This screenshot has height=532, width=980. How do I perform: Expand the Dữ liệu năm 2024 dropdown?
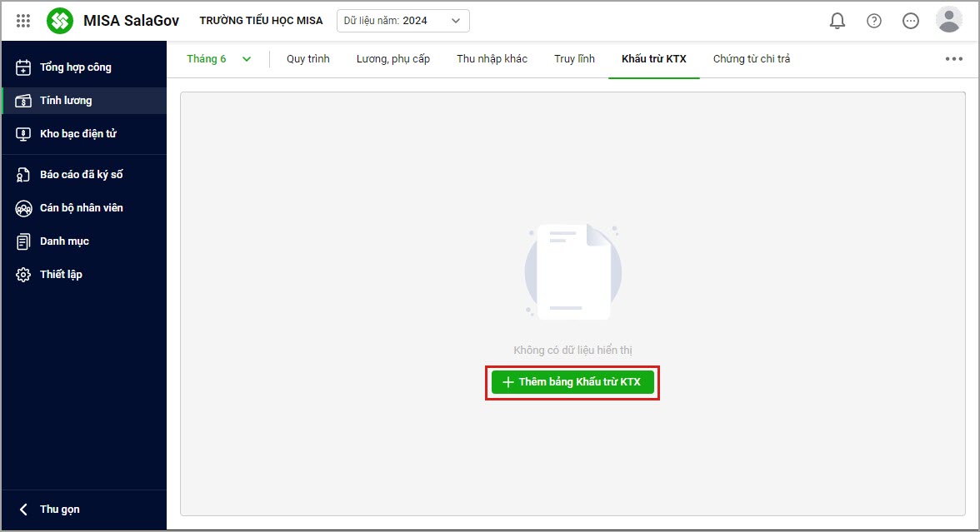pyautogui.click(x=402, y=21)
